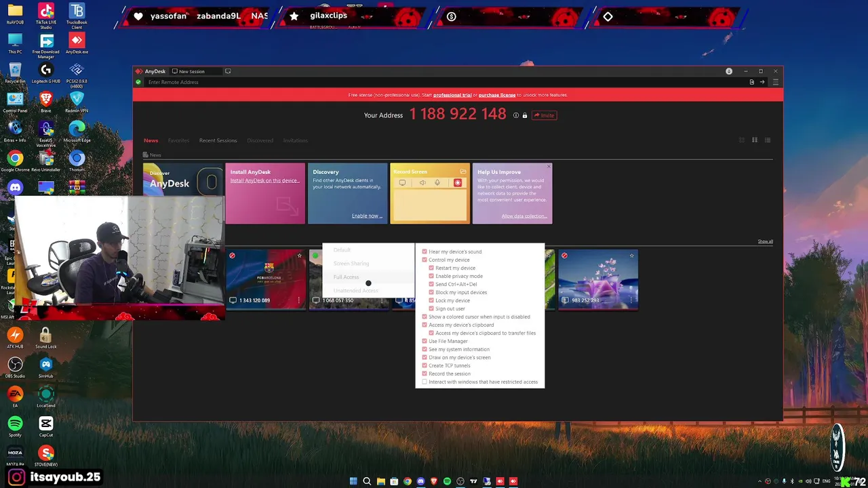Switch to small tiles view
Image resolution: width=868 pixels, height=488 pixels.
754,140
